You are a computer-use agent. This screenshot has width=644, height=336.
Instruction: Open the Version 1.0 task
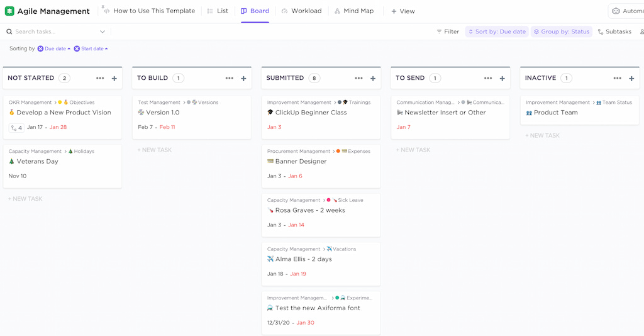(x=163, y=113)
